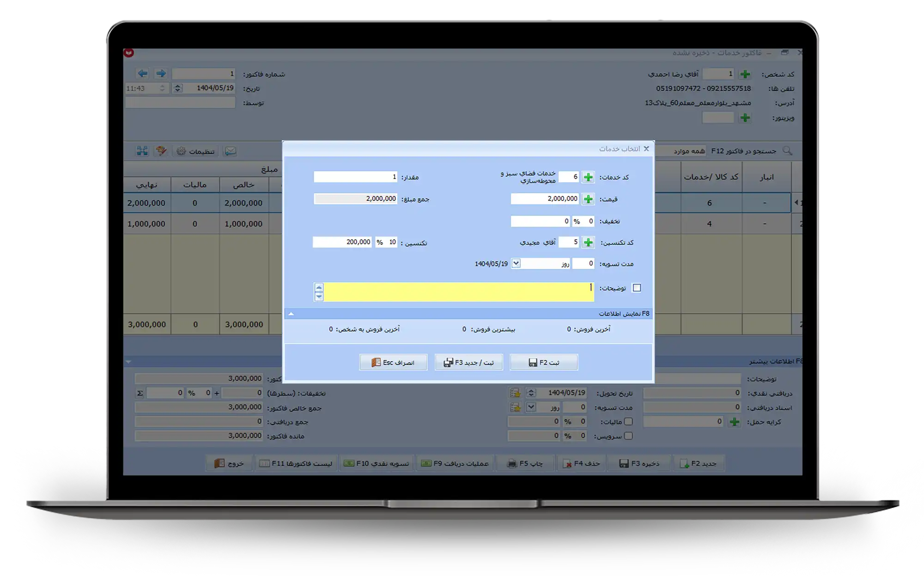The width and height of the screenshot is (924, 576).
Task: Click green plus beside price field
Action: click(588, 199)
